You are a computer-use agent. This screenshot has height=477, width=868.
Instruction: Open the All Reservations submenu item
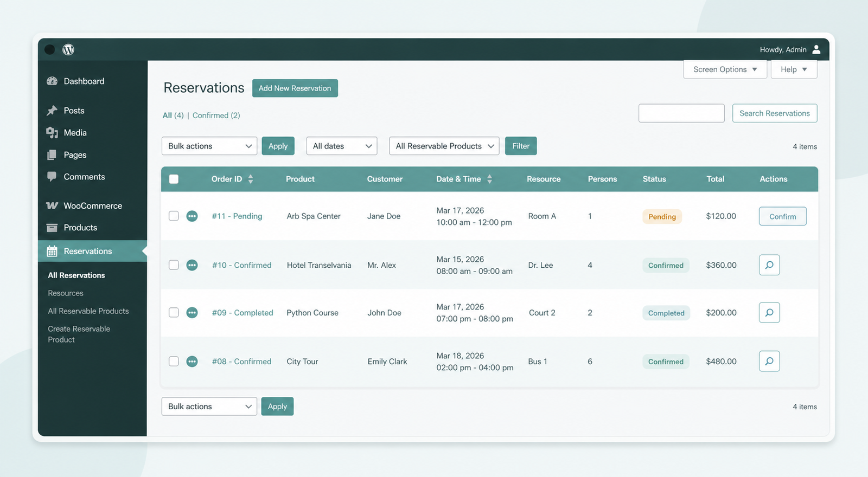[76, 275]
